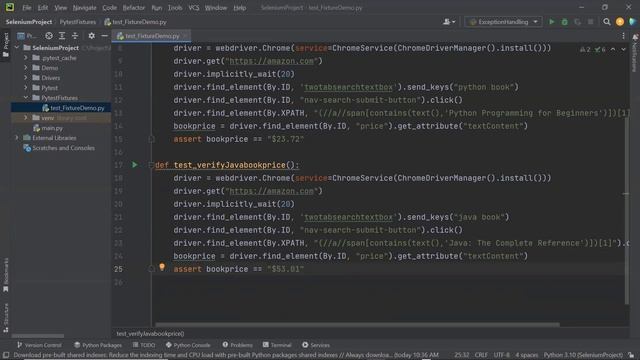The width and height of the screenshot is (640, 360).
Task: Open the Tools menu
Action: (175, 8)
